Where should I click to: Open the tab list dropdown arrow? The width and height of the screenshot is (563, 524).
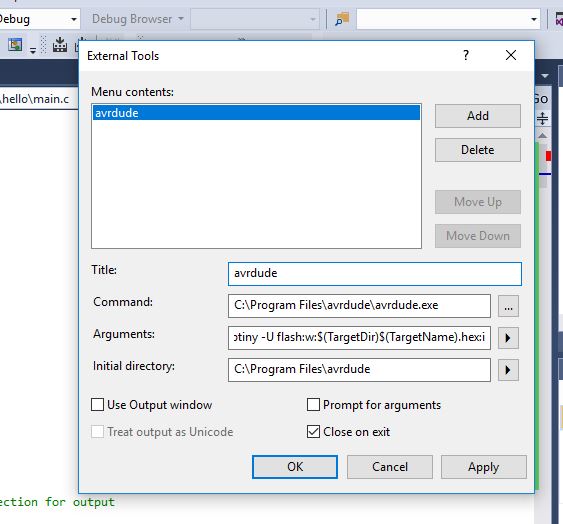pos(545,76)
